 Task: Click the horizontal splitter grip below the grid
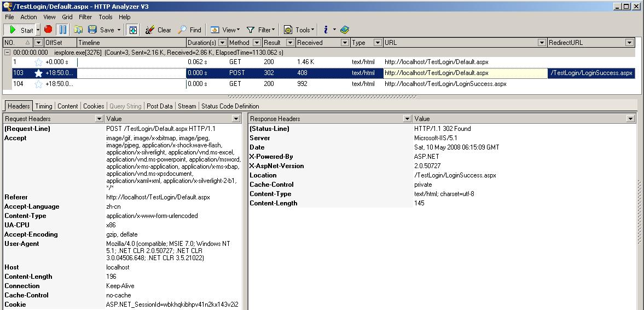(x=322, y=97)
